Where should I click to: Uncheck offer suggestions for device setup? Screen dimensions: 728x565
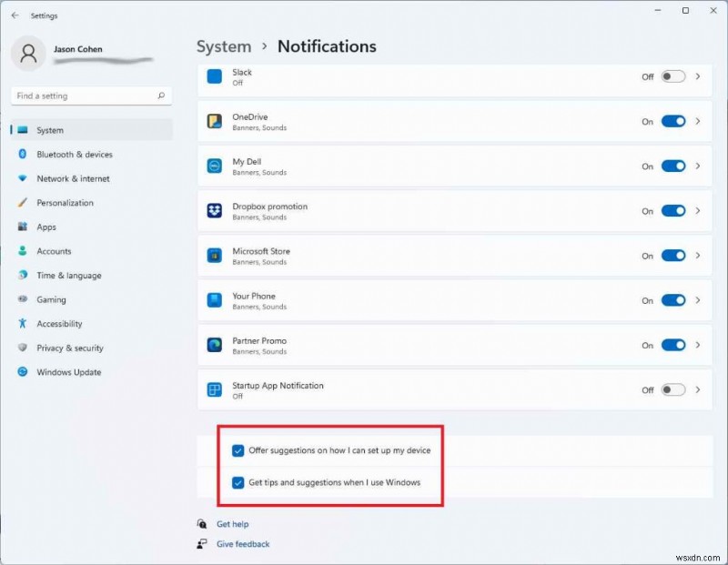(238, 449)
